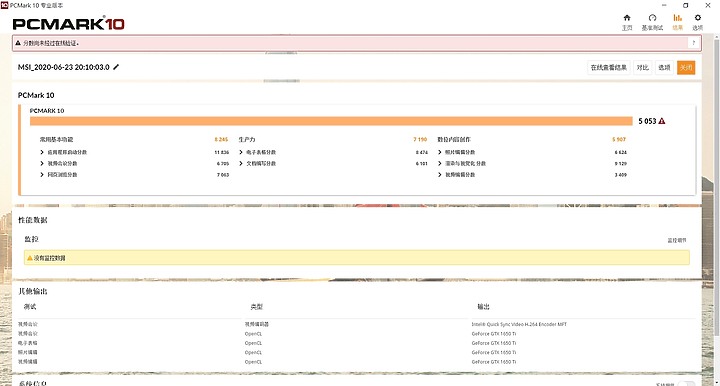Click the 性能数据 heading
Viewport: 720px width, 386px height.
[x=33, y=220]
